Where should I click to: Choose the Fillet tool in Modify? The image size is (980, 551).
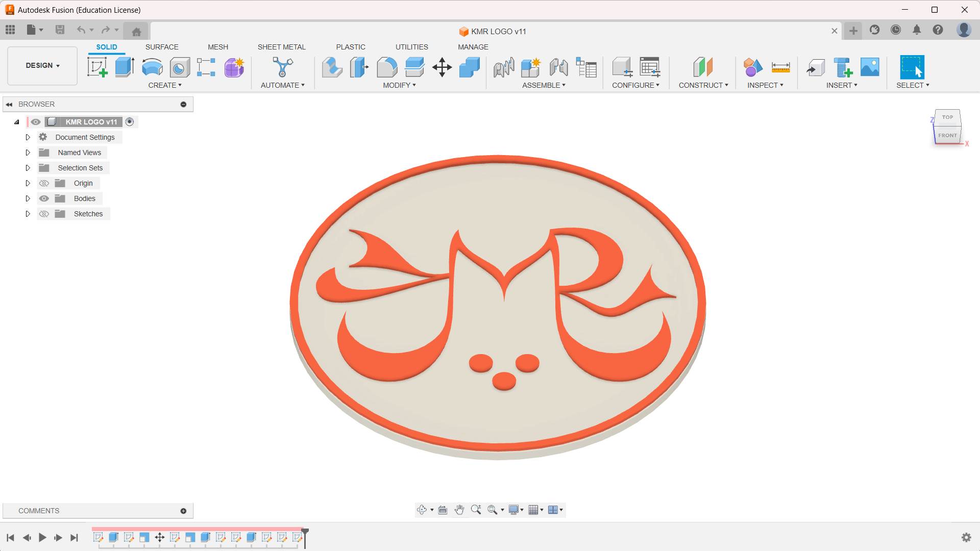pyautogui.click(x=387, y=67)
